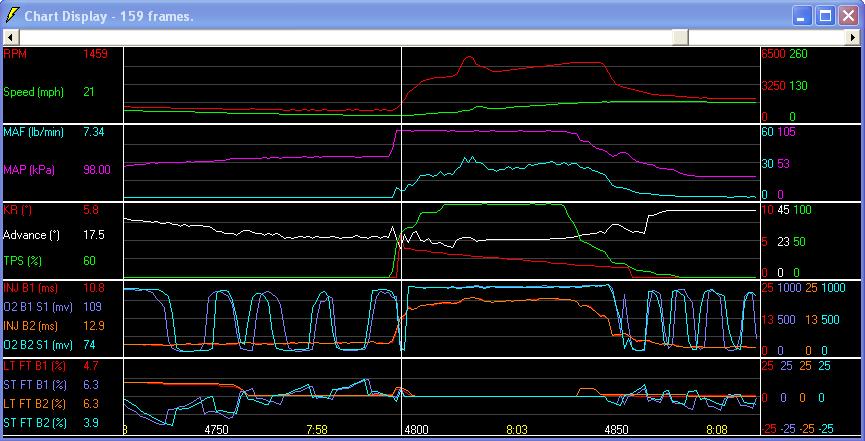Click the 8:03 timestamp on time axis
Viewport: 865px width, 441px height.
click(517, 430)
